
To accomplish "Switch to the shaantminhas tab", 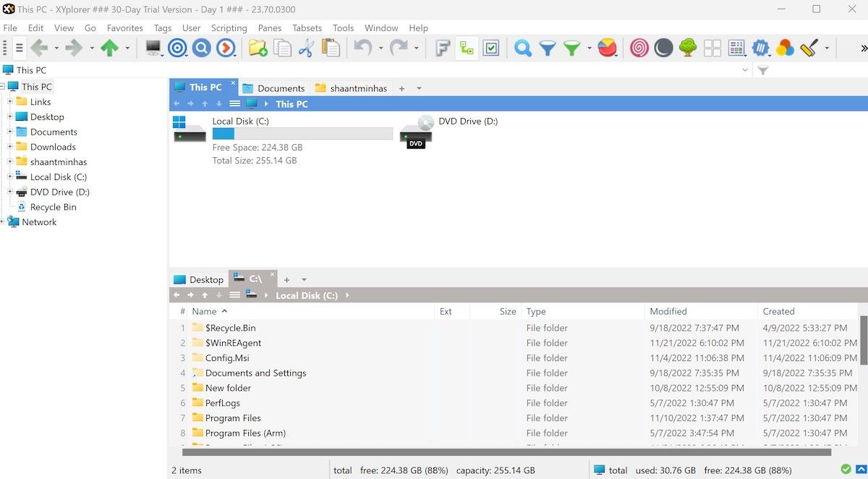I will coord(352,88).
